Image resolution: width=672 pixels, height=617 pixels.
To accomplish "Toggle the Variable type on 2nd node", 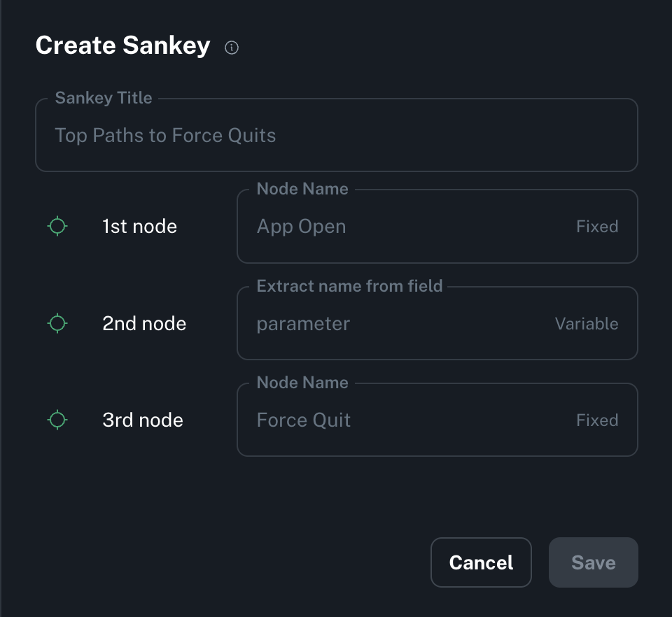I will coord(587,324).
